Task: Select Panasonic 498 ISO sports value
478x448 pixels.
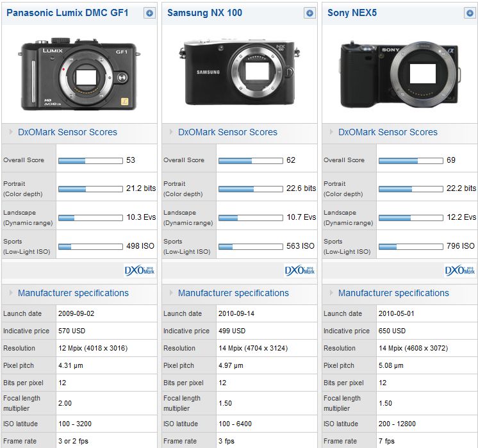Action: (x=140, y=246)
